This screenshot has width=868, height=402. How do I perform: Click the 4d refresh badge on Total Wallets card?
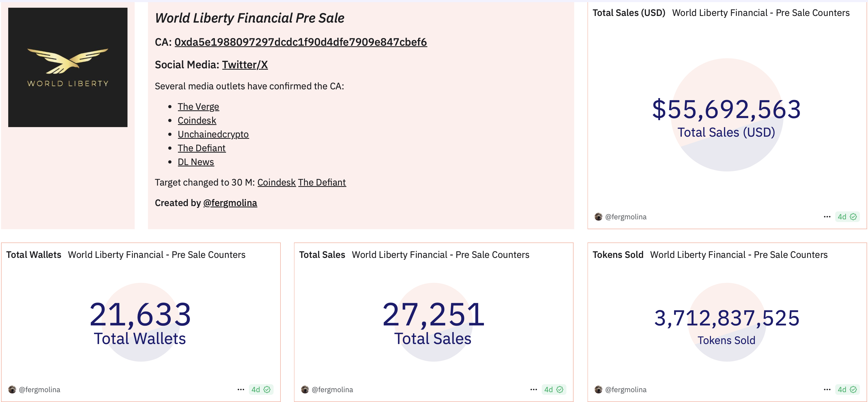261,390
